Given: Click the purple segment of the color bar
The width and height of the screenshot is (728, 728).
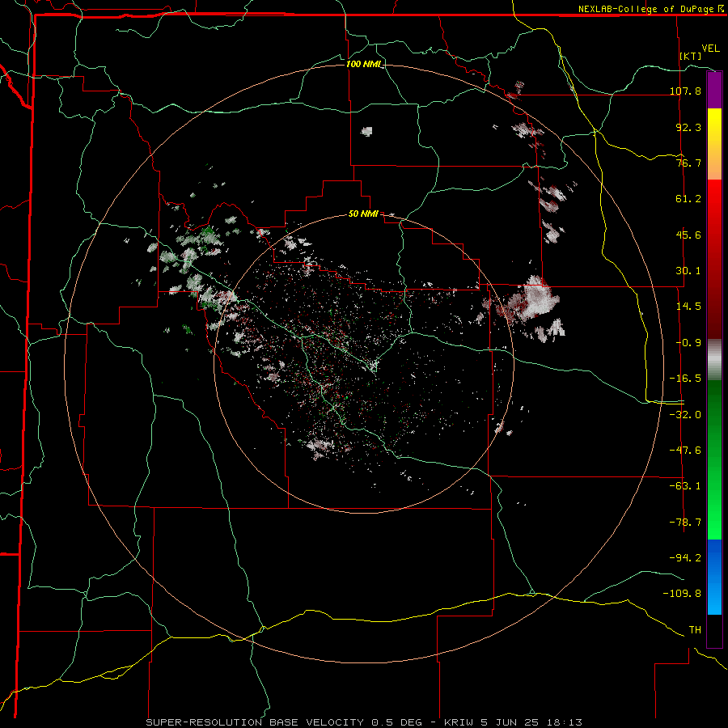Looking at the screenshot, I should (714, 91).
